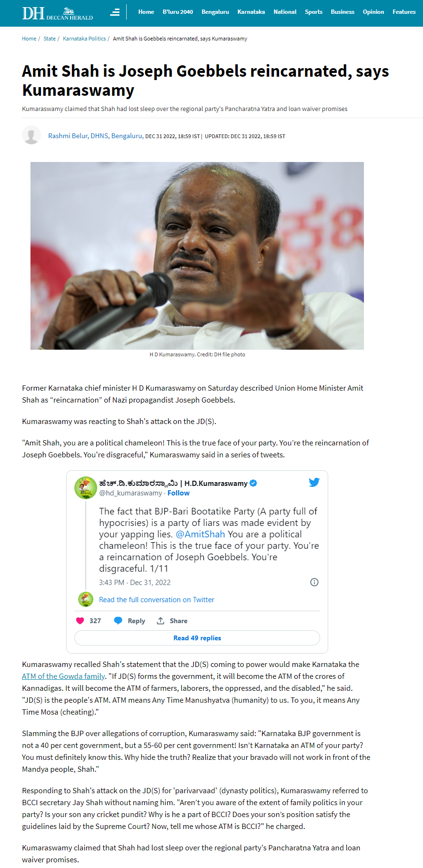Open the hamburger menu icon
The image size is (423, 868).
click(x=115, y=12)
